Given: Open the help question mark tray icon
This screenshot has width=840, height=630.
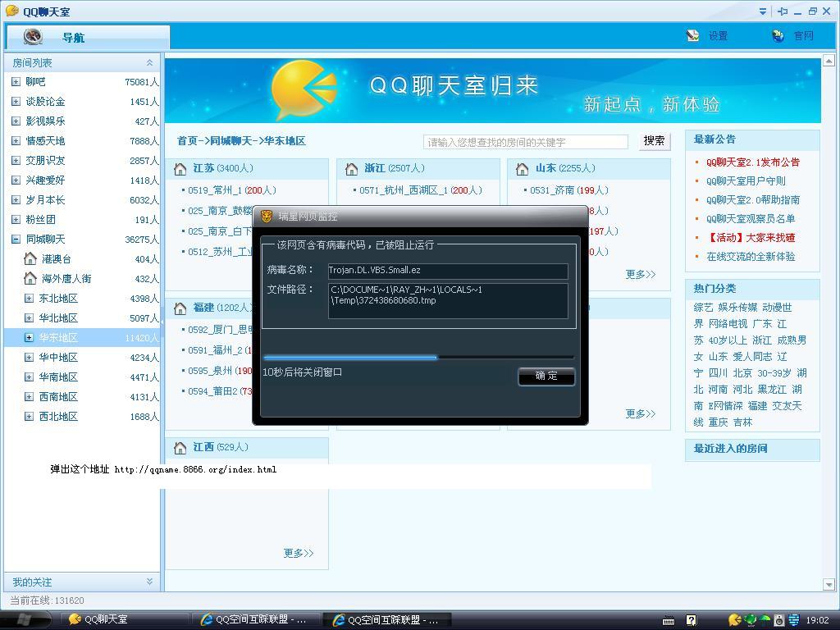Looking at the screenshot, I should (692, 620).
